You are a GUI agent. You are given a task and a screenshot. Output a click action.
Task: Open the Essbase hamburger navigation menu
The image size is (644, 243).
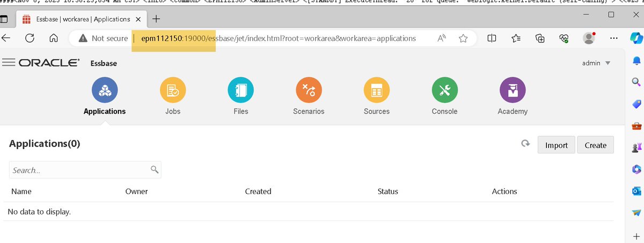[x=9, y=63]
